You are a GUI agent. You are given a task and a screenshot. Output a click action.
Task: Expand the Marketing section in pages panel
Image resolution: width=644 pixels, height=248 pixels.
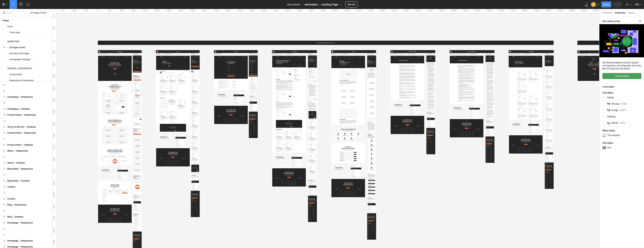click(x=13, y=41)
